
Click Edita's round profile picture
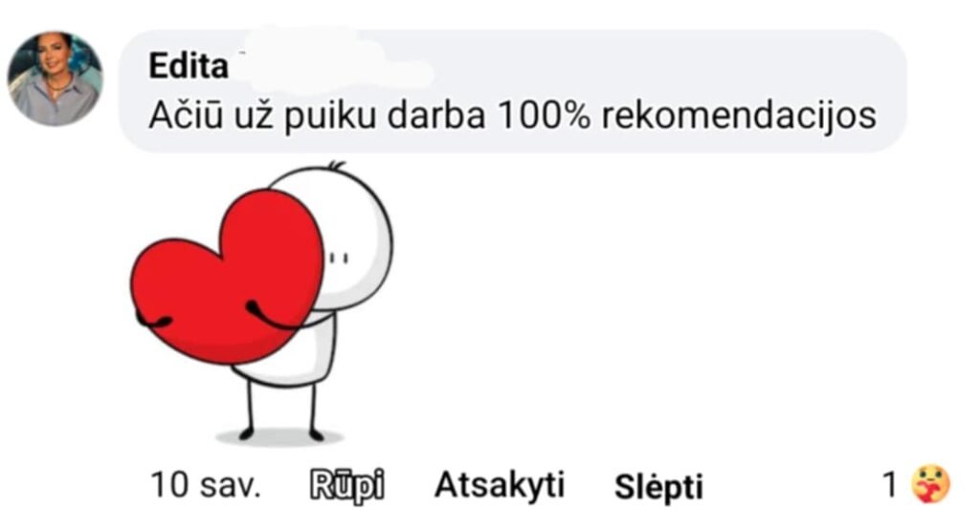(x=56, y=78)
